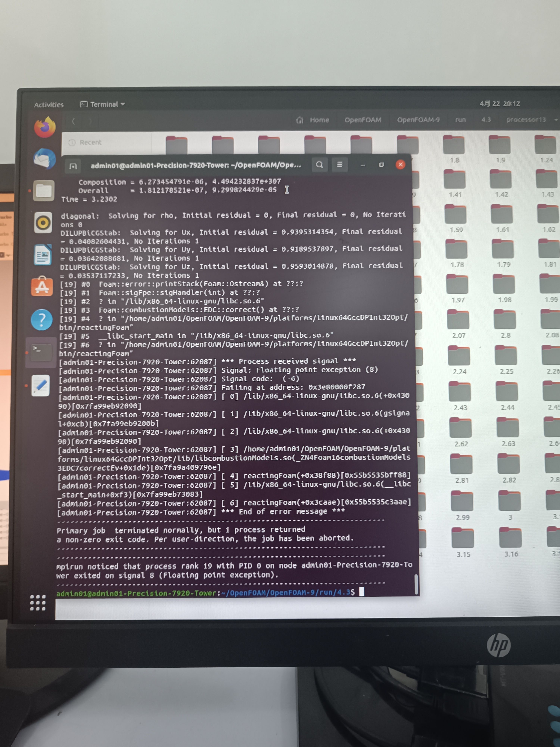560x747 pixels.
Task: Select the folder named 2.62
Action: click(461, 432)
